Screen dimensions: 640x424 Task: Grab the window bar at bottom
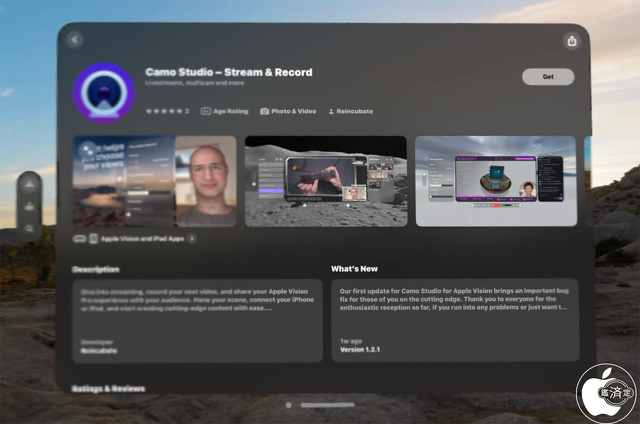coord(327,405)
